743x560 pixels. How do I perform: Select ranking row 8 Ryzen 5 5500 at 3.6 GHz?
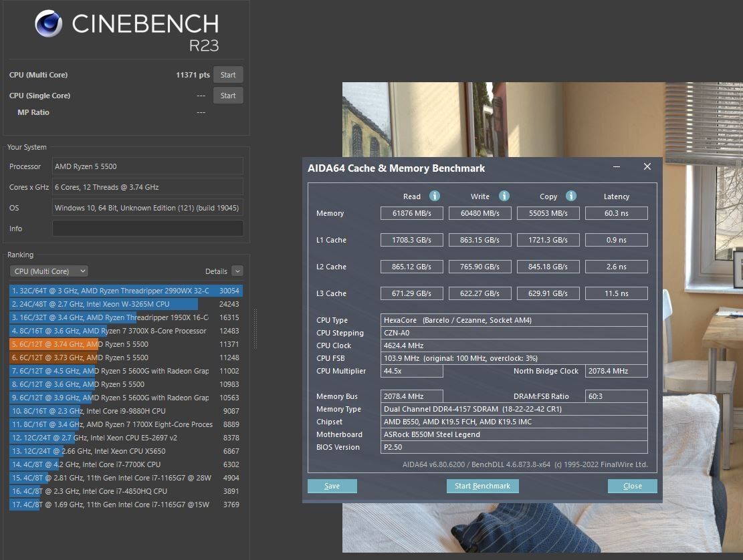126,384
